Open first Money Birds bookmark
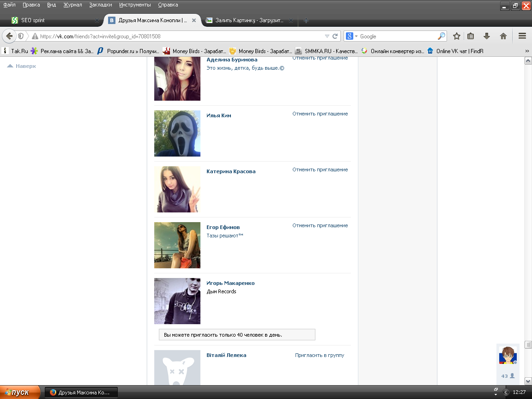Image resolution: width=532 pixels, height=399 pixels. click(194, 51)
